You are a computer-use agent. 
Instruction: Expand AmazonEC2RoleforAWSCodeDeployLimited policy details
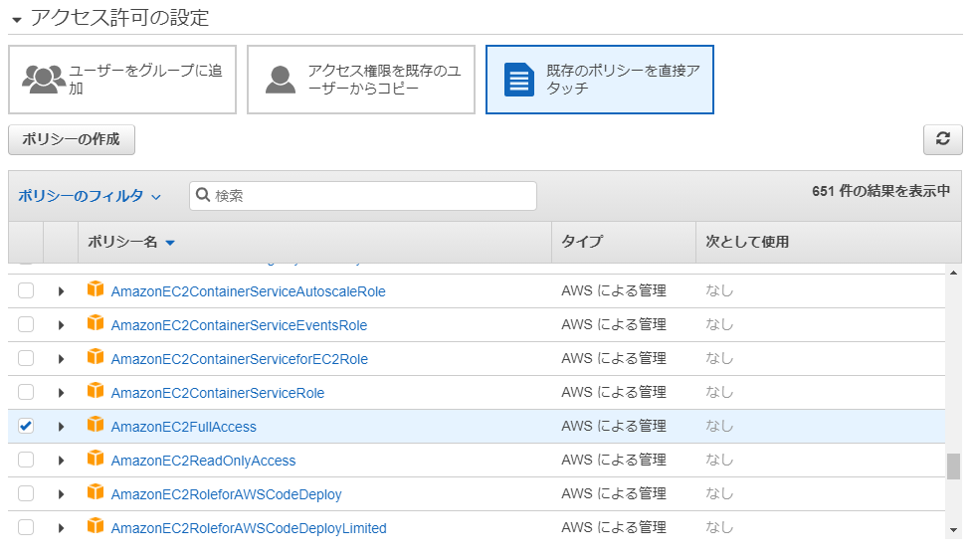[61, 528]
